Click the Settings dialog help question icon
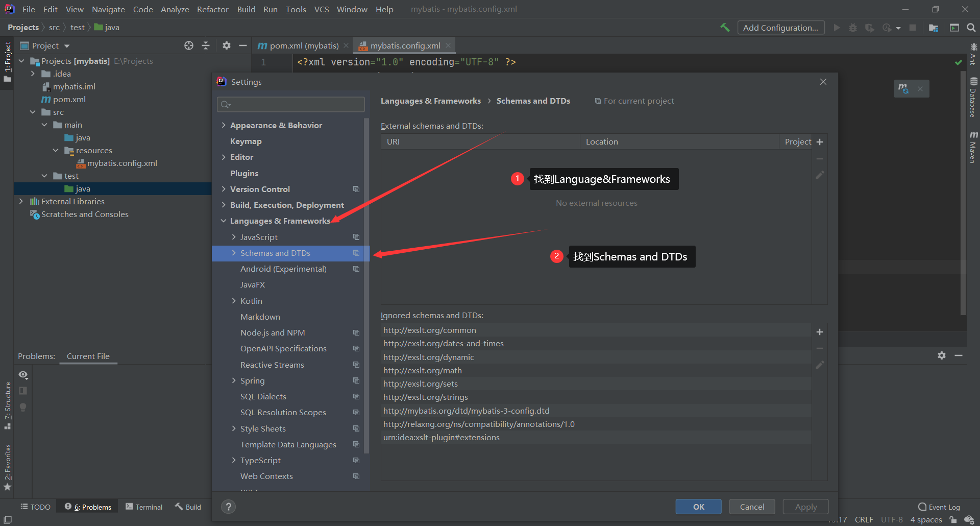 coord(228,507)
